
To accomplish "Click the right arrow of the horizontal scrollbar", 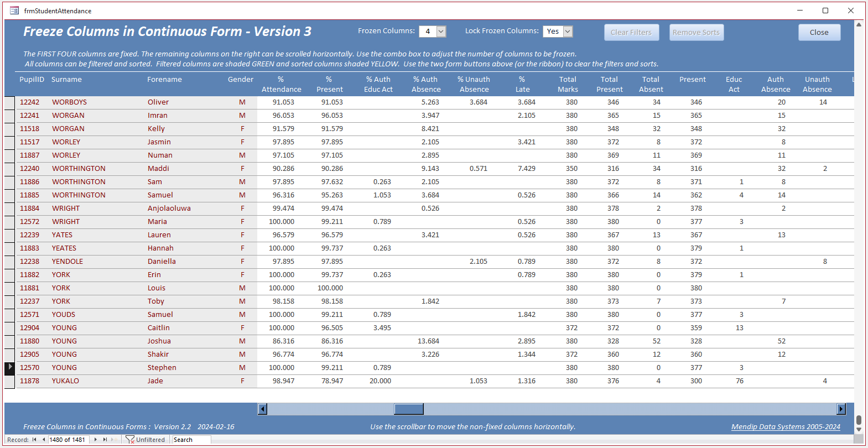I will pyautogui.click(x=841, y=409).
